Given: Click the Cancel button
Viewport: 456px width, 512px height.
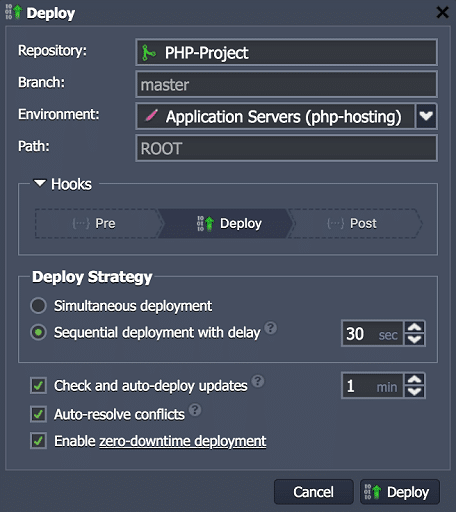Looking at the screenshot, I should coord(313,492).
